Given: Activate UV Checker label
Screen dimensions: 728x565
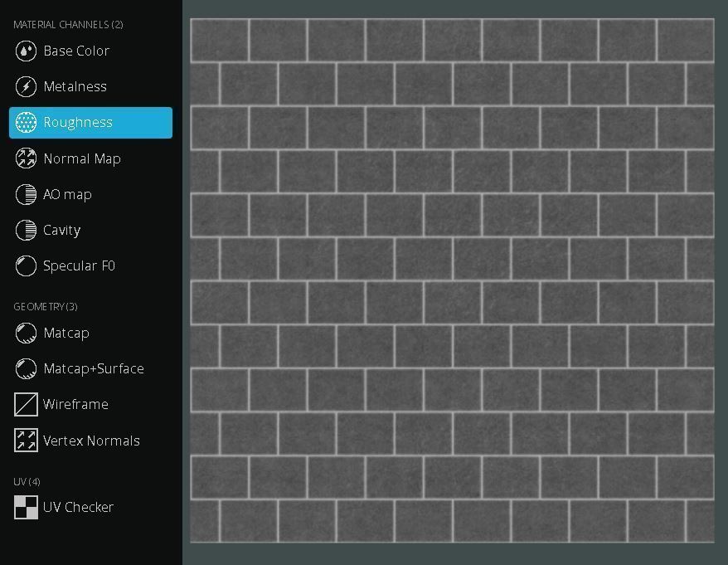Looking at the screenshot, I should pyautogui.click(x=78, y=507).
